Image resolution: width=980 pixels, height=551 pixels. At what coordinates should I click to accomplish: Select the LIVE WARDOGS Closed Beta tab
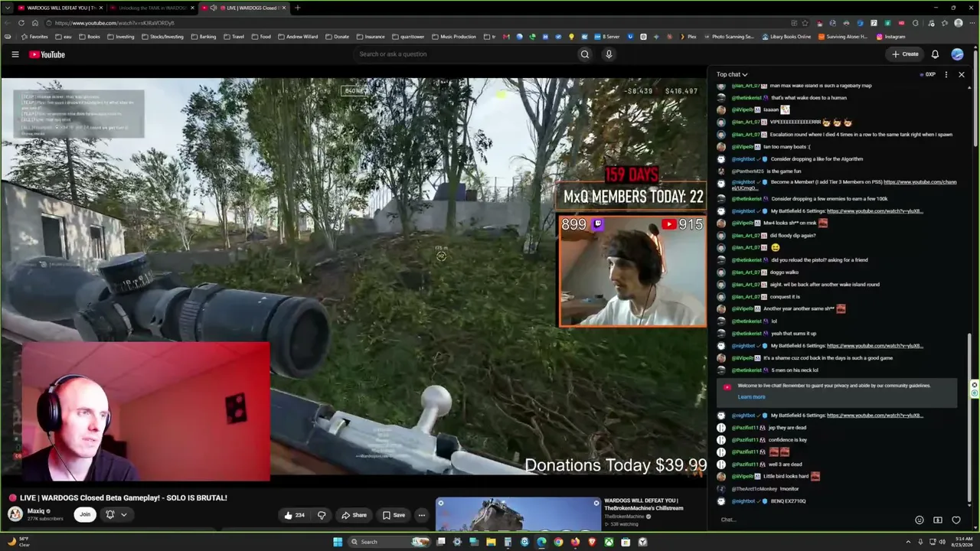point(245,8)
